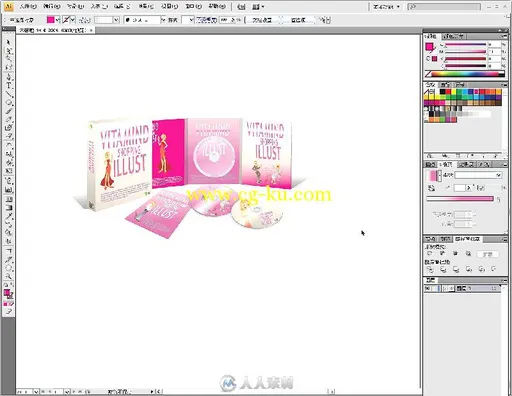512x396 pixels.
Task: Expand the gradient type combo box
Action: coord(478,175)
